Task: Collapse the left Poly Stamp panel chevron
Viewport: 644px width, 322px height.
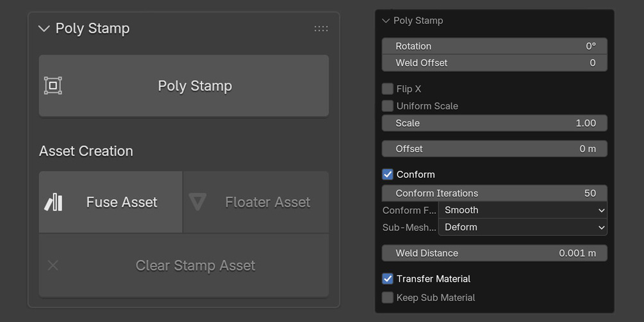Action: (x=44, y=29)
